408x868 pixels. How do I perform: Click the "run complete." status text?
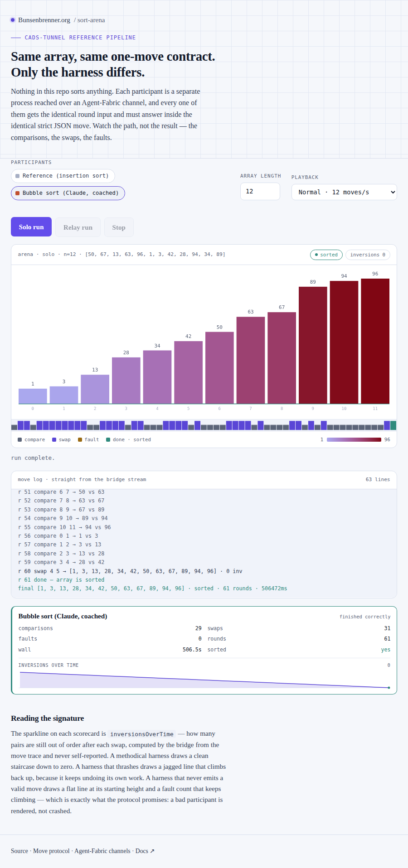coord(33,458)
